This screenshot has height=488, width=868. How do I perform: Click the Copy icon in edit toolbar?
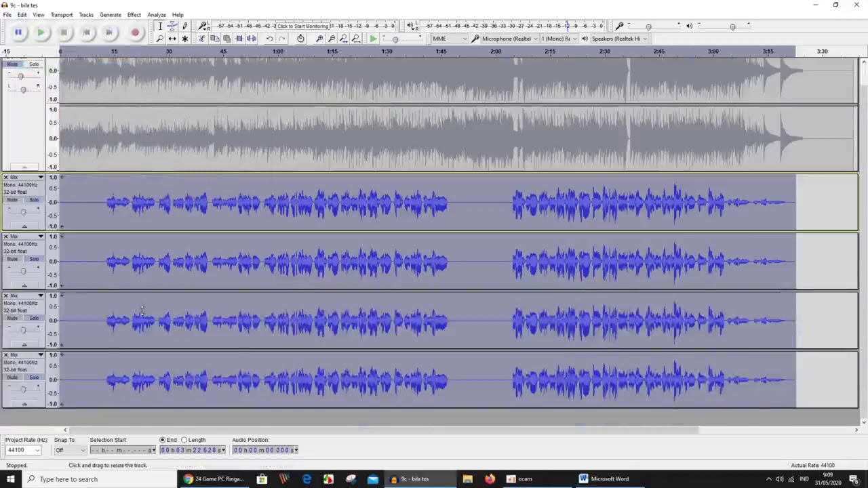(x=214, y=39)
